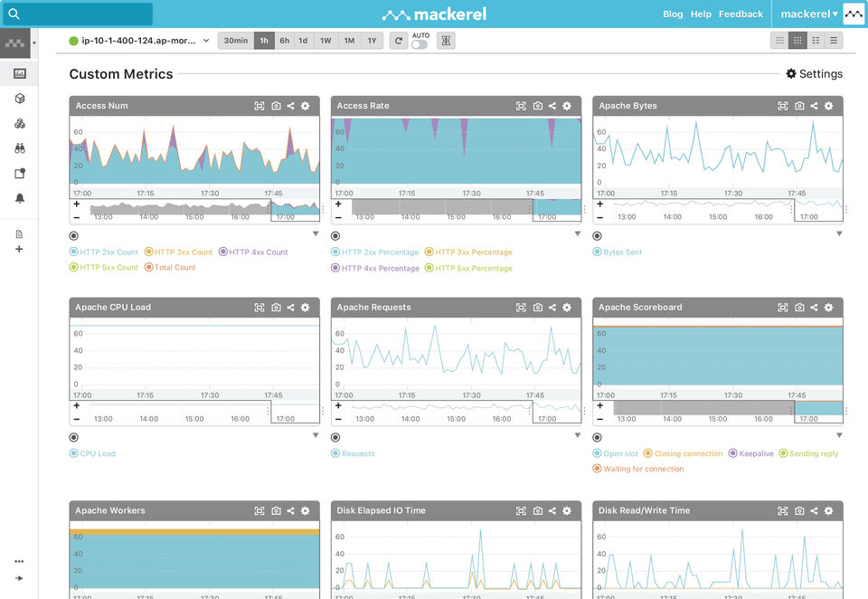Toggle HTTP 2xx Count legend series
Image resolution: width=868 pixels, height=599 pixels.
(x=103, y=252)
